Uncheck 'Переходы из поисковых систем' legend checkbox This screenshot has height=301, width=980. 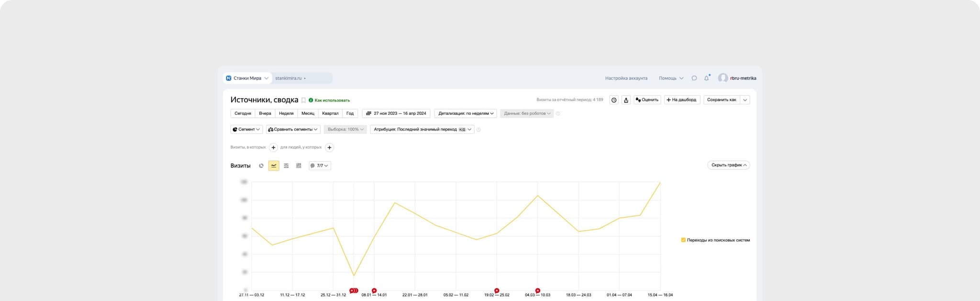(683, 240)
